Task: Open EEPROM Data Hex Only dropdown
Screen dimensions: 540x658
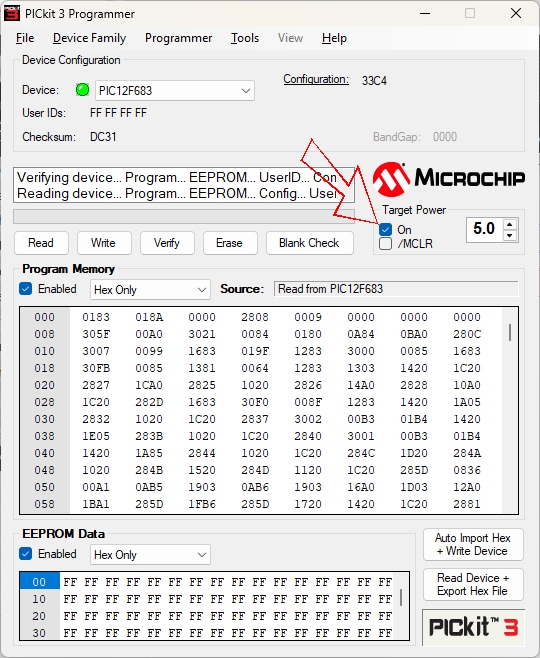Action: point(150,554)
